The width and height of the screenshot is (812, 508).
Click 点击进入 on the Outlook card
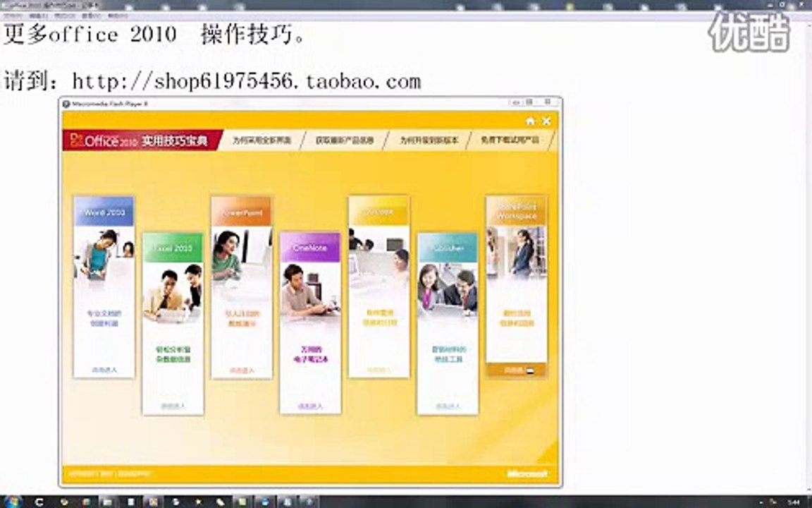379,370
